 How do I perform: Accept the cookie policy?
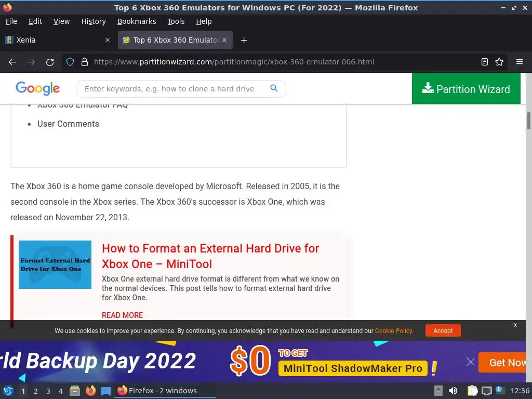point(443,331)
